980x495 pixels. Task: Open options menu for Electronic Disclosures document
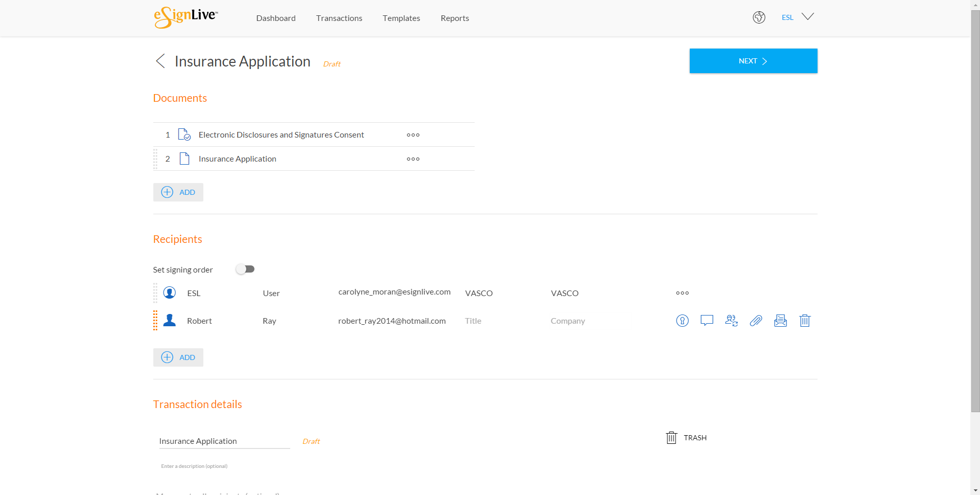(413, 134)
